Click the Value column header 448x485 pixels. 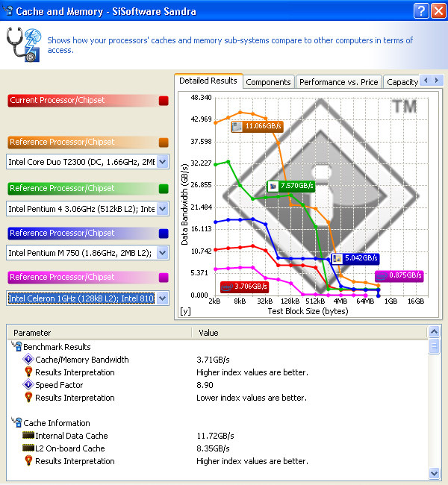coord(309,333)
